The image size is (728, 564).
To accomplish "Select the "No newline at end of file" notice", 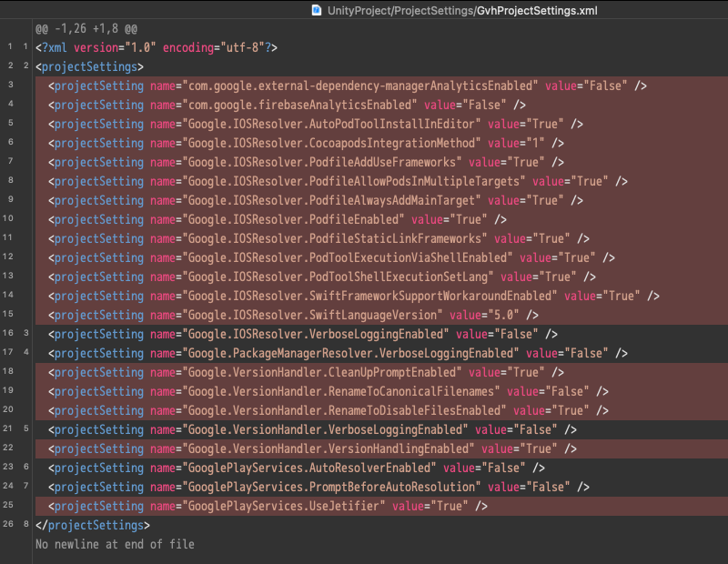I will (114, 543).
